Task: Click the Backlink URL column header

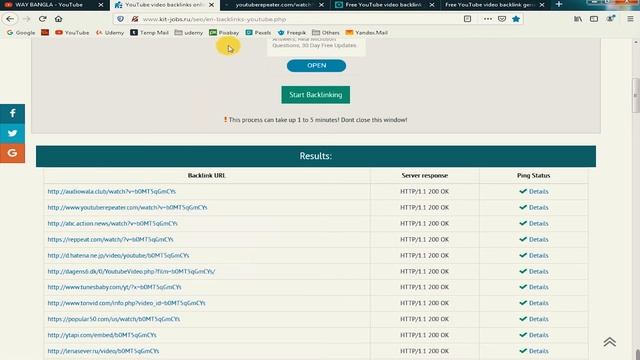Action: pos(207,176)
